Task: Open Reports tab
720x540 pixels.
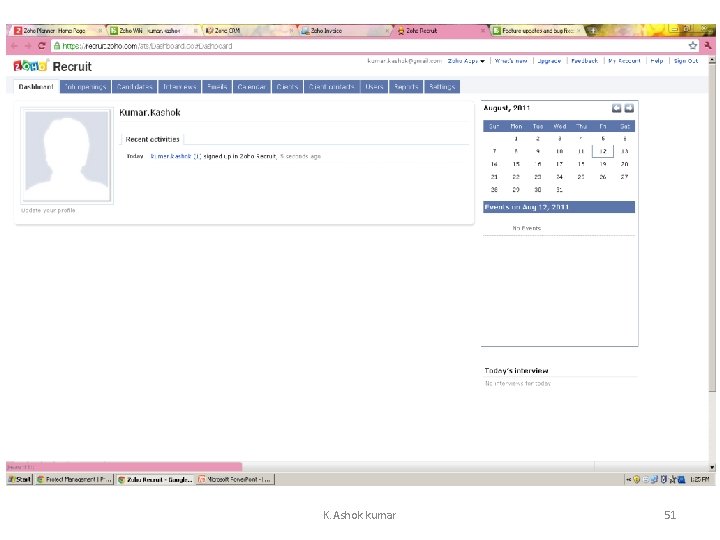Action: 406,86
